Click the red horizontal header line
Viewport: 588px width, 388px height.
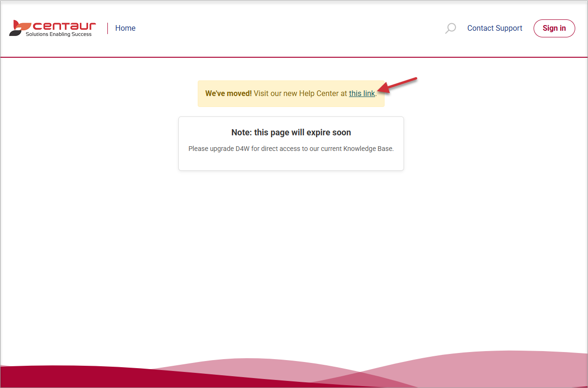[x=293, y=57]
